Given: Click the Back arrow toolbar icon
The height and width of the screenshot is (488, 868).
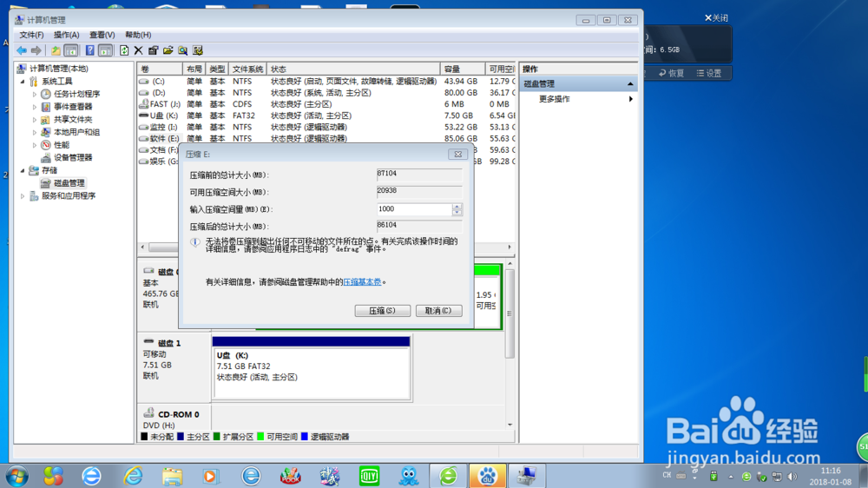Looking at the screenshot, I should tap(22, 50).
